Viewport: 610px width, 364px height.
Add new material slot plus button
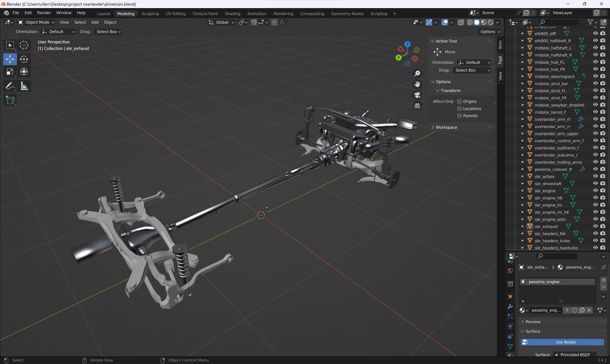point(604,280)
